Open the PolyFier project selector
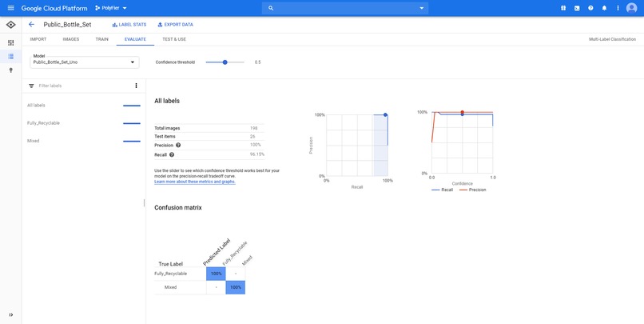Viewport: 644px width, 324px height. pos(111,8)
